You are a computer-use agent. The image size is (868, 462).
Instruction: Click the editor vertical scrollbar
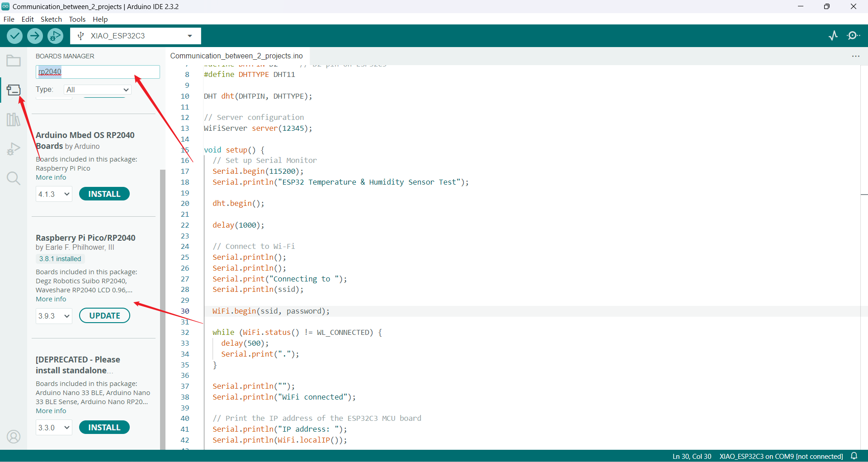pyautogui.click(x=864, y=257)
